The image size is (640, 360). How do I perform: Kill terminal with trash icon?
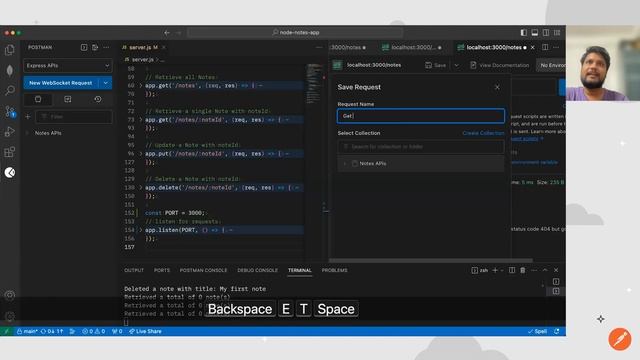click(522, 270)
